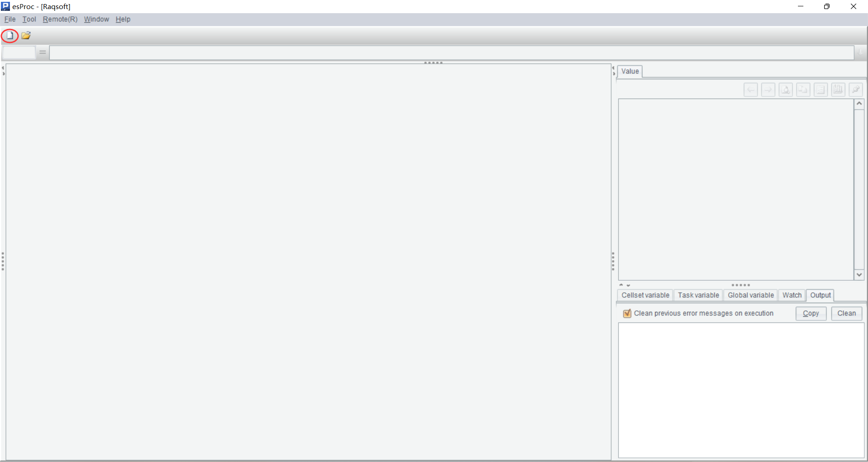Select the Value tab
Viewport: 868px width, 462px height.
tap(630, 71)
